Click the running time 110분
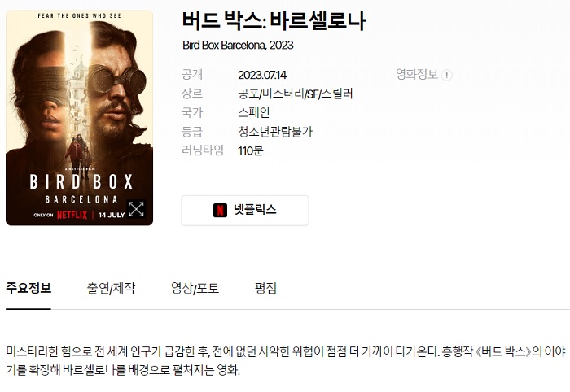Viewport: 570px width, 392px height. point(251,150)
